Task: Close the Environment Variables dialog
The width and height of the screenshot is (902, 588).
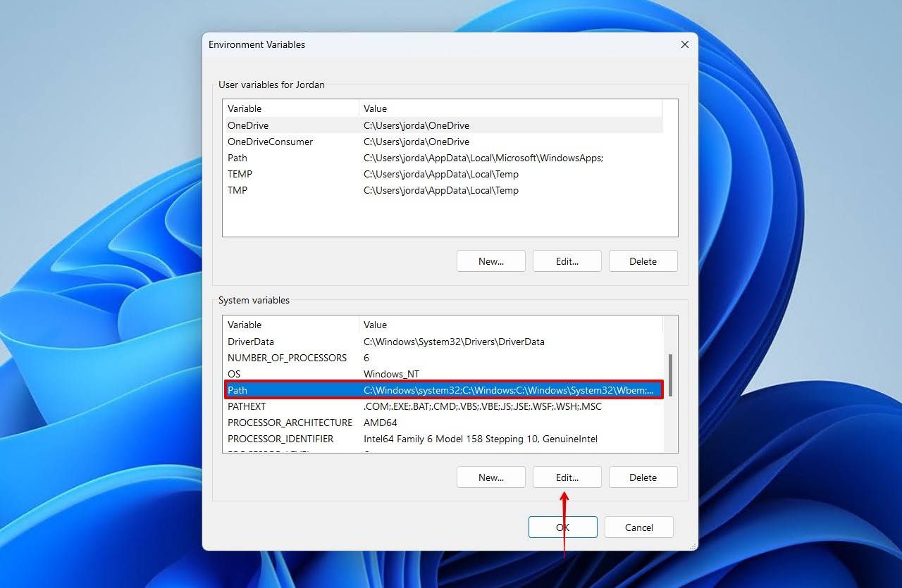Action: coord(684,44)
